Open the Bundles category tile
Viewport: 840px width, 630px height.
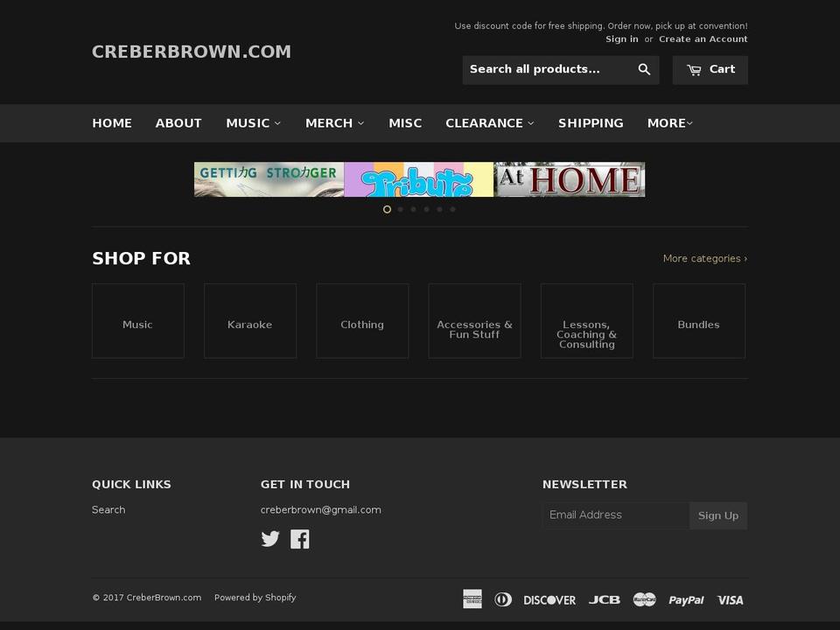tap(699, 321)
